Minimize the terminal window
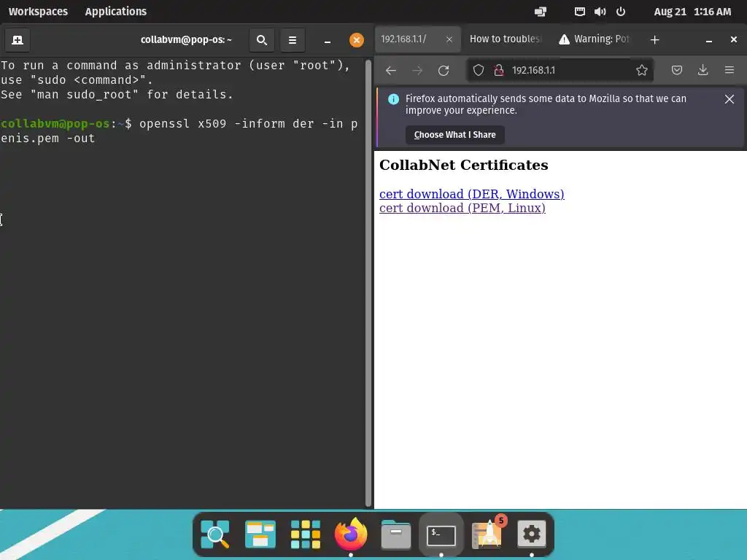 pos(328,41)
